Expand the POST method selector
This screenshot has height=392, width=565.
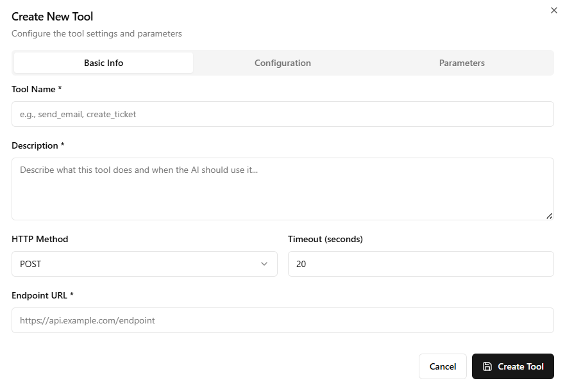tap(144, 263)
